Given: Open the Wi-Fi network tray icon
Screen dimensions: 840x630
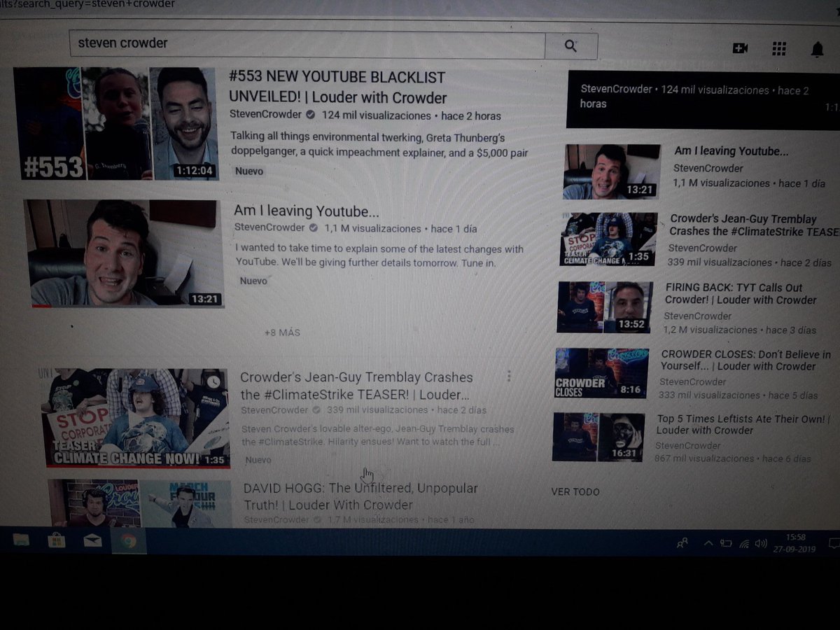Looking at the screenshot, I should 744,543.
